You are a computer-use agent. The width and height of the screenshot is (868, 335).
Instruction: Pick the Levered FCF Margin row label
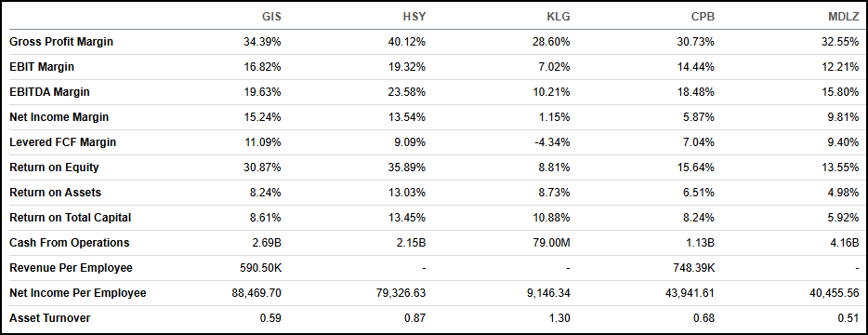tap(63, 142)
